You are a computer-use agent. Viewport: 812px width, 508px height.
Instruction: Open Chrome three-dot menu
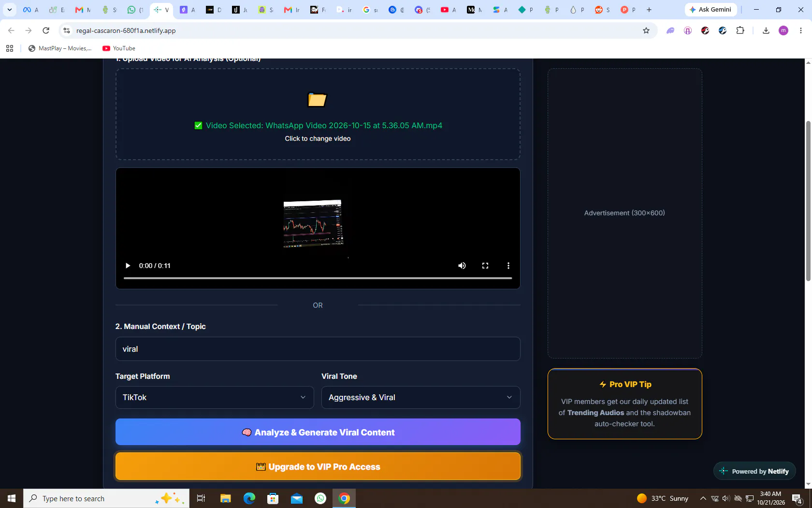click(801, 30)
